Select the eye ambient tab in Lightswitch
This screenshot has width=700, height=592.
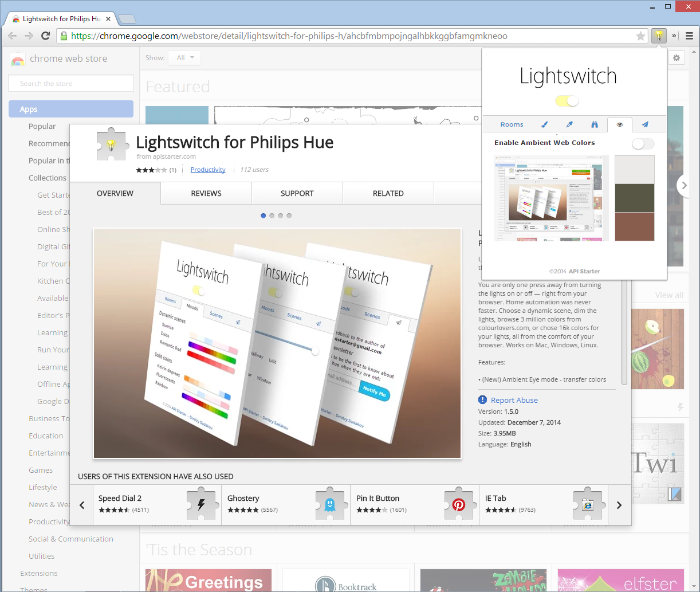click(620, 124)
